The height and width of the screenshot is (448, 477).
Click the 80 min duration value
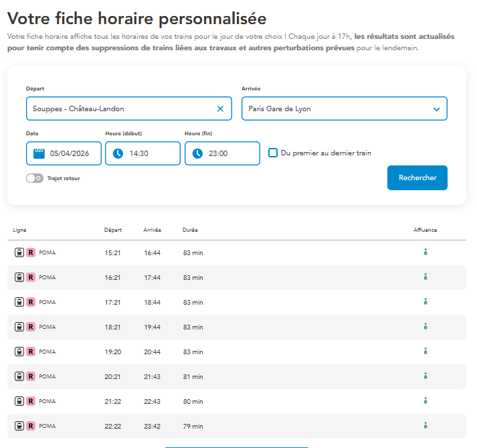(193, 401)
